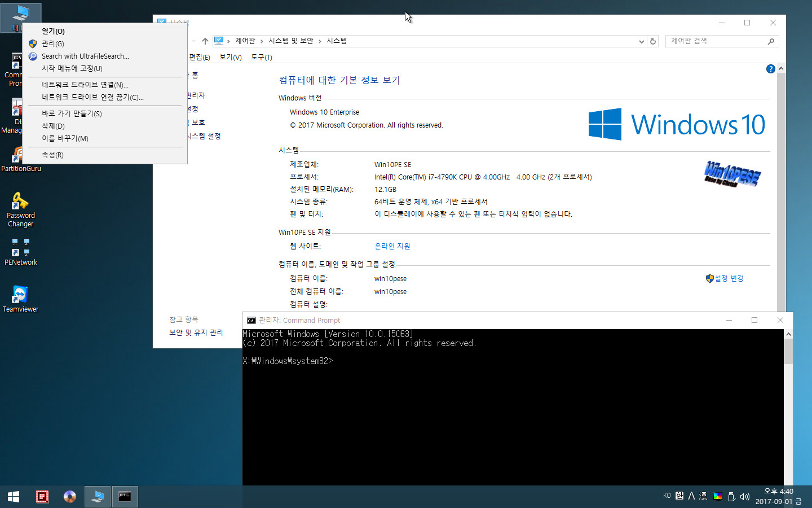Click the Command Prompt title bar icon
The image size is (812, 508).
(x=251, y=320)
